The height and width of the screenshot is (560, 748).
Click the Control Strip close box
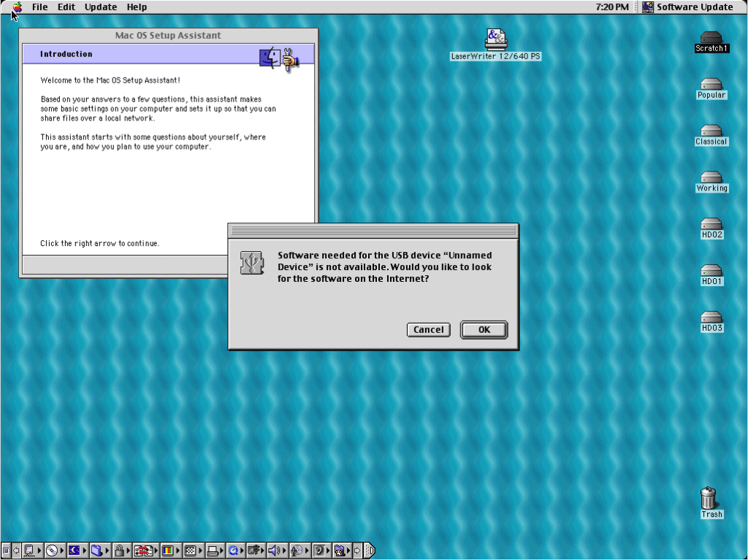coord(6,551)
